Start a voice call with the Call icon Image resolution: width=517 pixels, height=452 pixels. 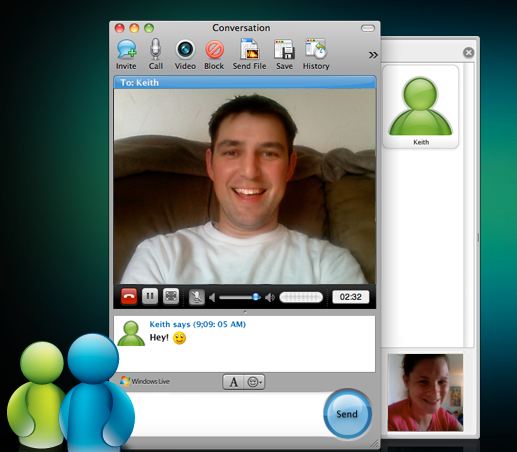pos(155,49)
